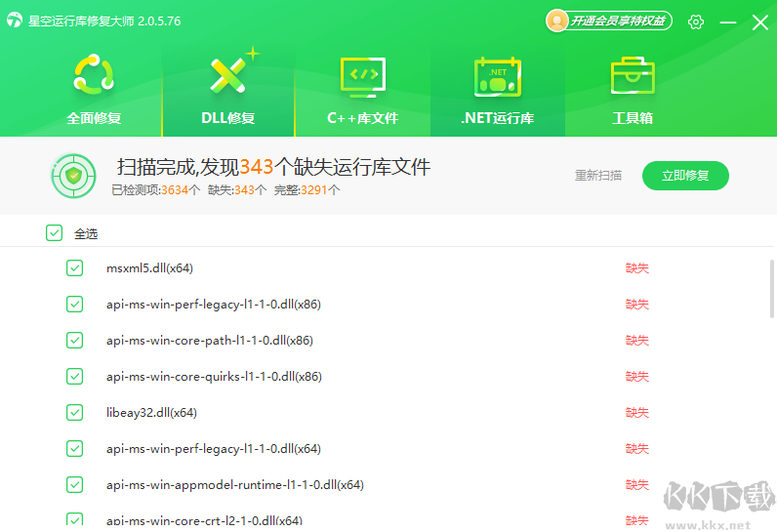This screenshot has width=777, height=532.
Task: Click the 扫描完成 scan result headline
Action: point(273,167)
